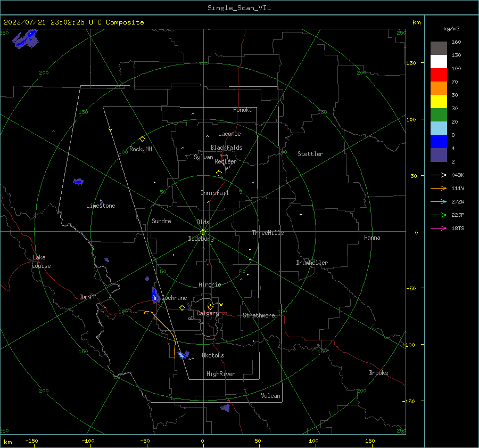The width and height of the screenshot is (479, 448).
Task: Click the Banff town label
Action: coord(88,297)
